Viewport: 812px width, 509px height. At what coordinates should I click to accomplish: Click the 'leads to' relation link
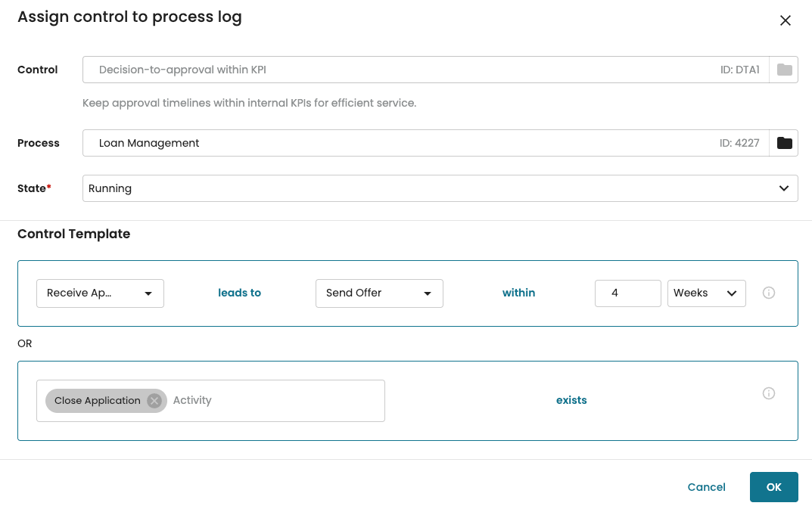click(x=239, y=293)
